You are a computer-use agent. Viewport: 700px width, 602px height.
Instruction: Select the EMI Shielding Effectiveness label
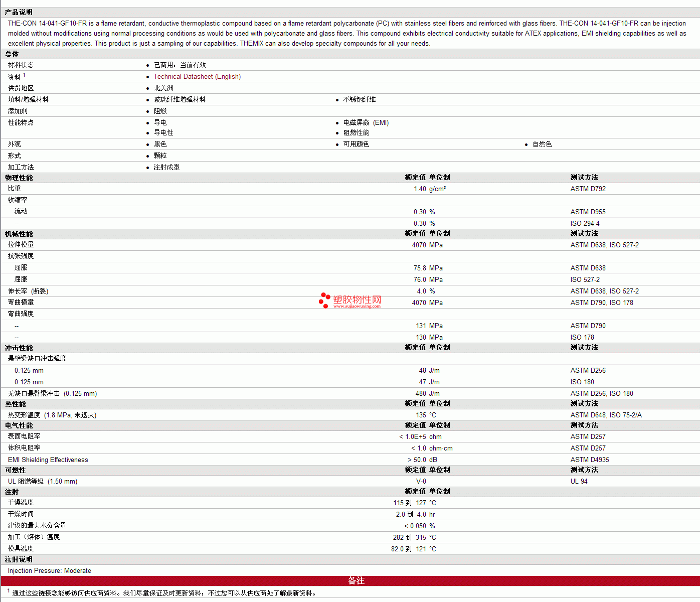click(x=48, y=460)
